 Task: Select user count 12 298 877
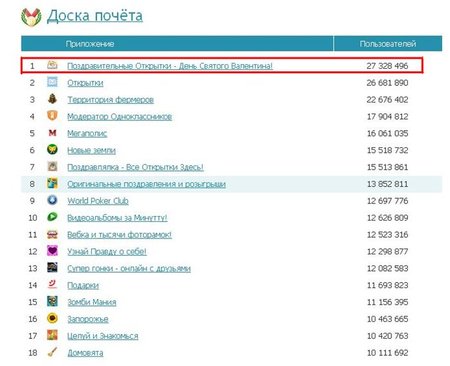click(x=387, y=251)
